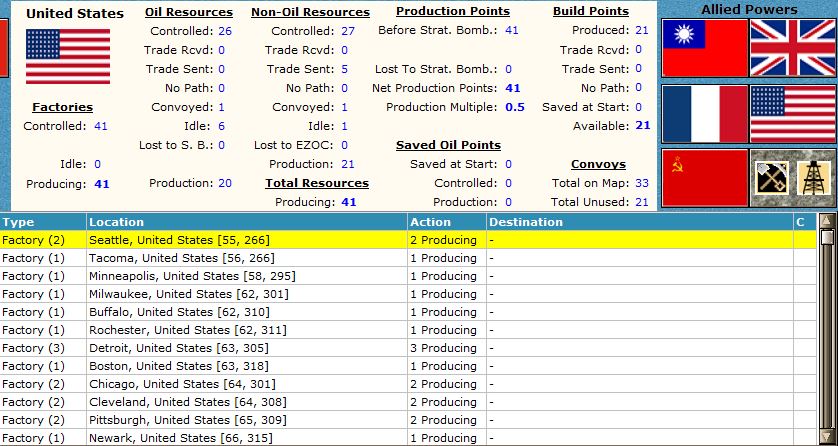Click the Non-Oil Trade Sent value 5
This screenshot has height=446, width=838.
point(344,69)
